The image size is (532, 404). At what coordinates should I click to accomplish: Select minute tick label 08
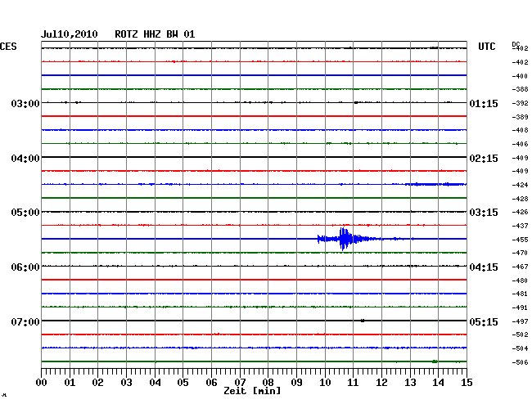[x=268, y=383]
